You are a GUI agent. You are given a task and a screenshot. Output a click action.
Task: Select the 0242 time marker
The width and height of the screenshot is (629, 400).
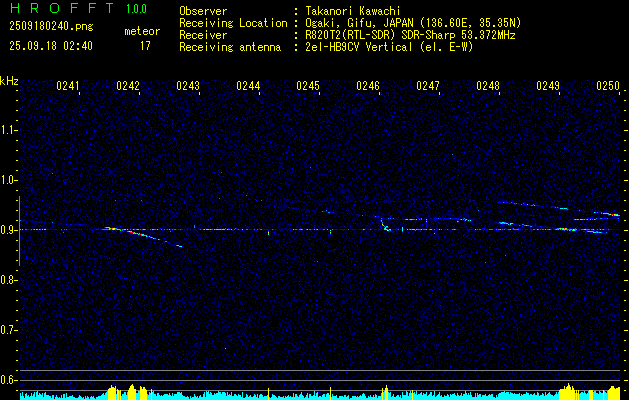pos(128,87)
